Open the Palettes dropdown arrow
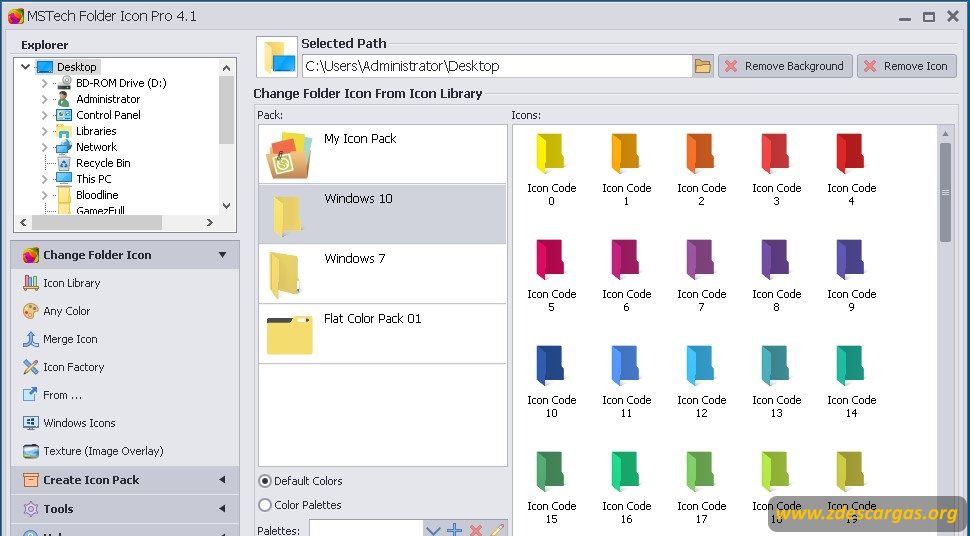Image resolution: width=970 pixels, height=536 pixels. tap(432, 530)
